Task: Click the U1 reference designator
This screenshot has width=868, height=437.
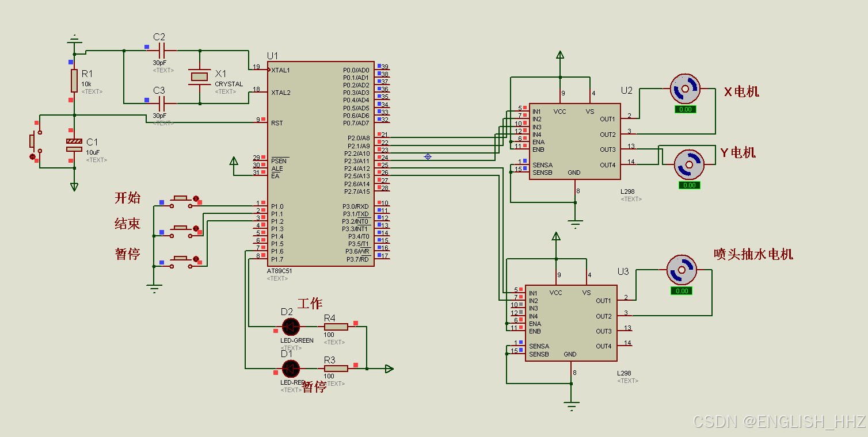Action: pyautogui.click(x=272, y=56)
